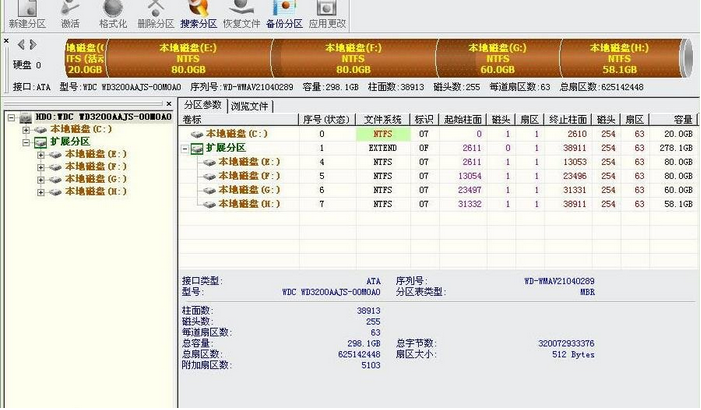Select 本地磁盘(E:) in the left tree
The height and width of the screenshot is (410, 701).
tap(96, 154)
